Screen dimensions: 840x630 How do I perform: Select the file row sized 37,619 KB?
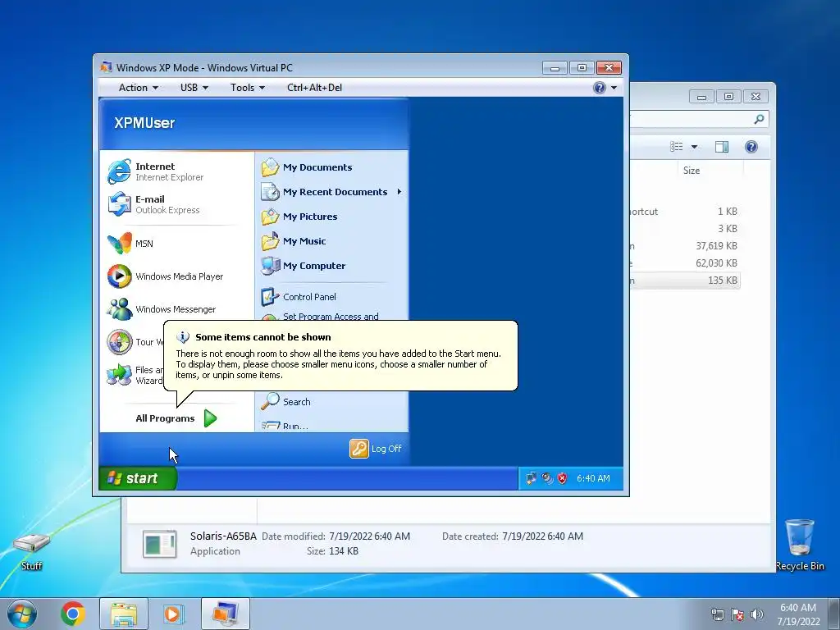tap(685, 246)
